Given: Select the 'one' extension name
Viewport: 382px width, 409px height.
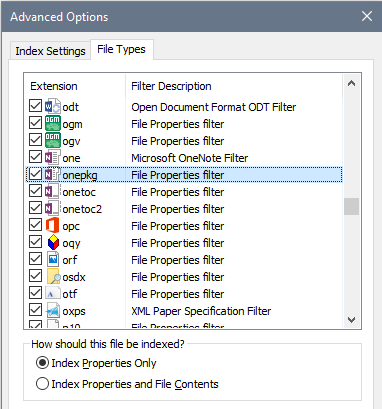Looking at the screenshot, I should coord(71,158).
